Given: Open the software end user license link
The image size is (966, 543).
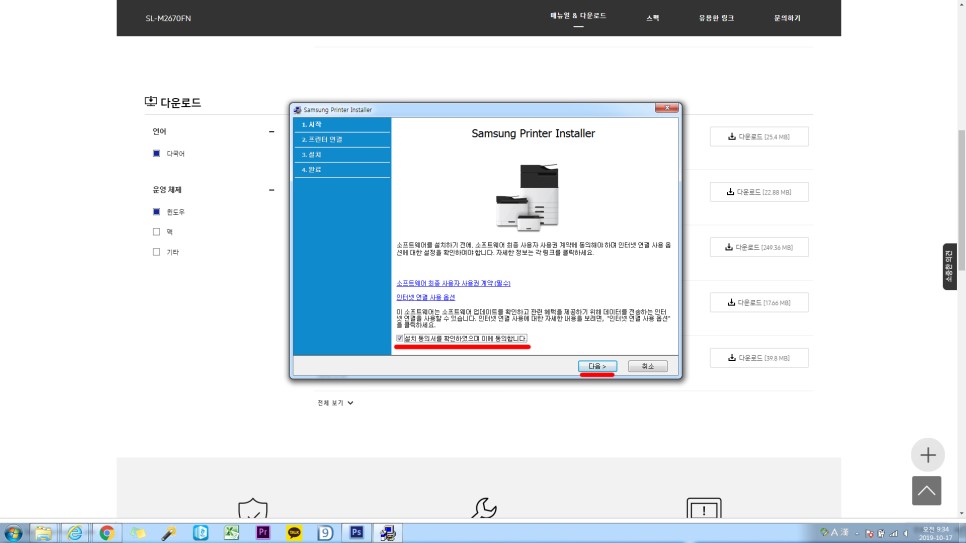Looking at the screenshot, I should click(x=453, y=284).
